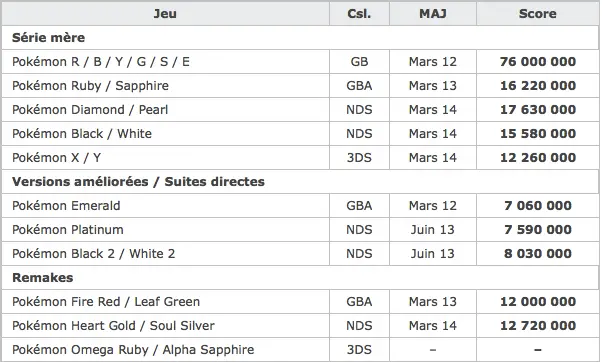Image resolution: width=602 pixels, height=362 pixels.
Task: Click the Jeu column header
Action: pyautogui.click(x=165, y=14)
